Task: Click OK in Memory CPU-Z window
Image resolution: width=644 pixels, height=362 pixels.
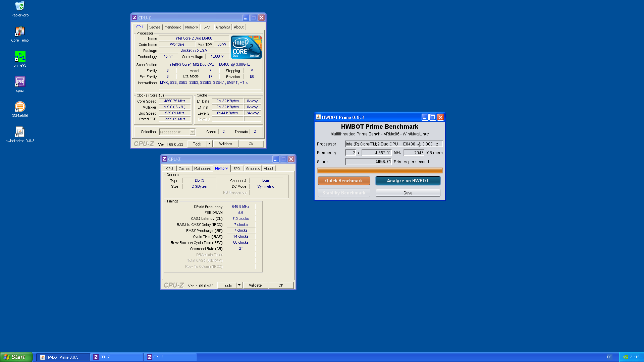Action: pyautogui.click(x=281, y=285)
